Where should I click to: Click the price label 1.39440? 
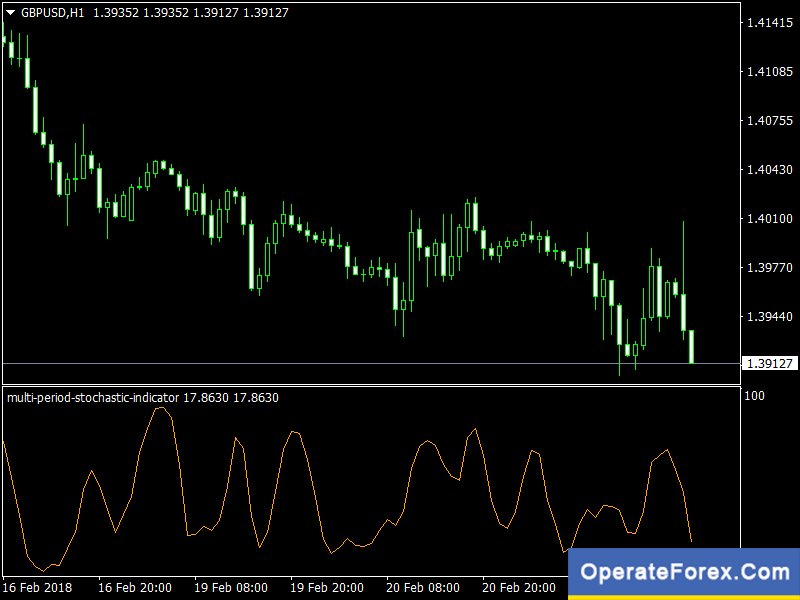[769, 317]
